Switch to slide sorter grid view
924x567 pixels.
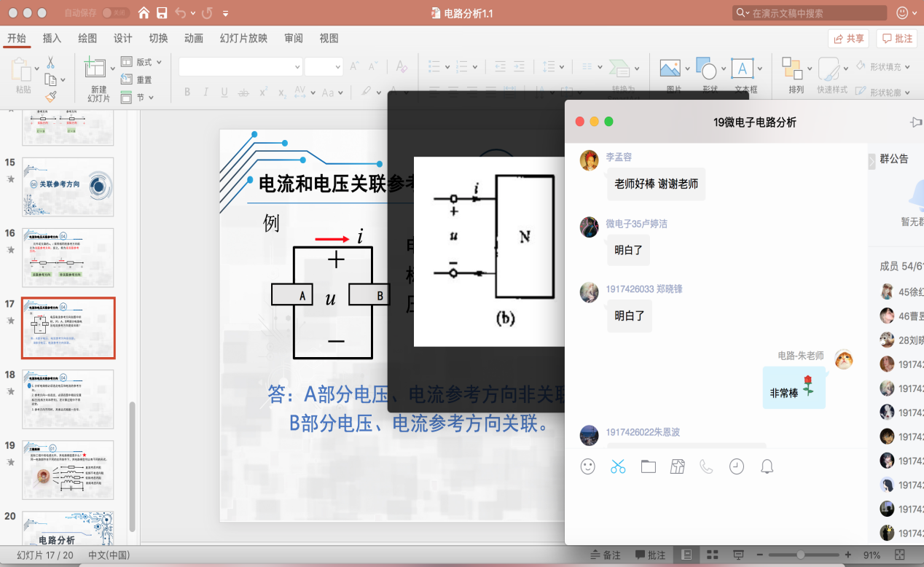pyautogui.click(x=713, y=555)
